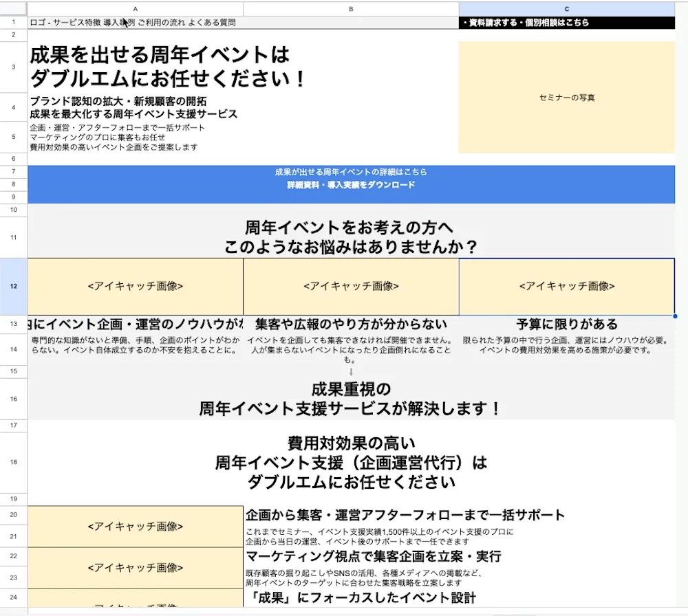This screenshot has height=616, width=688.
Task: Click heading 費用対効果の高い周年イベント支援
Action: coord(351,463)
